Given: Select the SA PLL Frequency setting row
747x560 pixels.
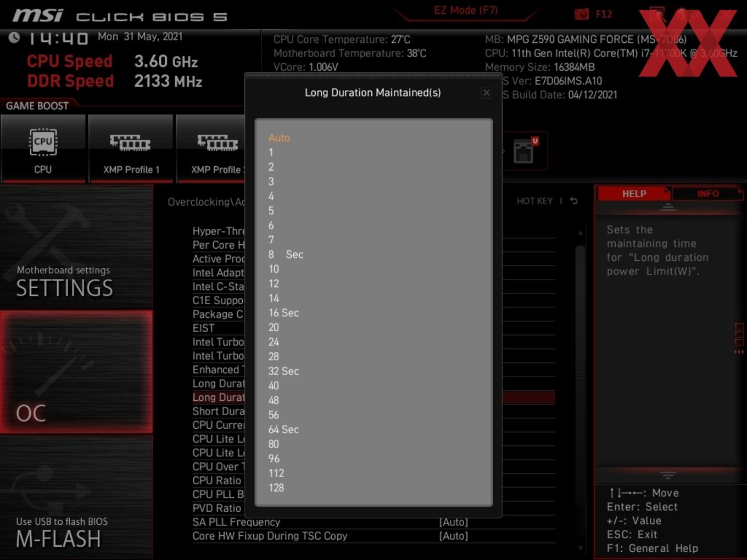Looking at the screenshot, I should coord(374,522).
